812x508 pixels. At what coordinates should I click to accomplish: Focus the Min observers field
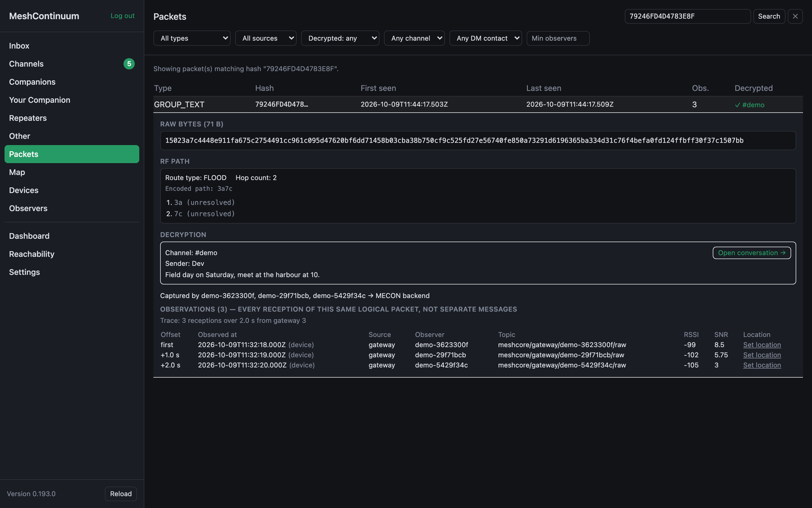[x=558, y=38]
